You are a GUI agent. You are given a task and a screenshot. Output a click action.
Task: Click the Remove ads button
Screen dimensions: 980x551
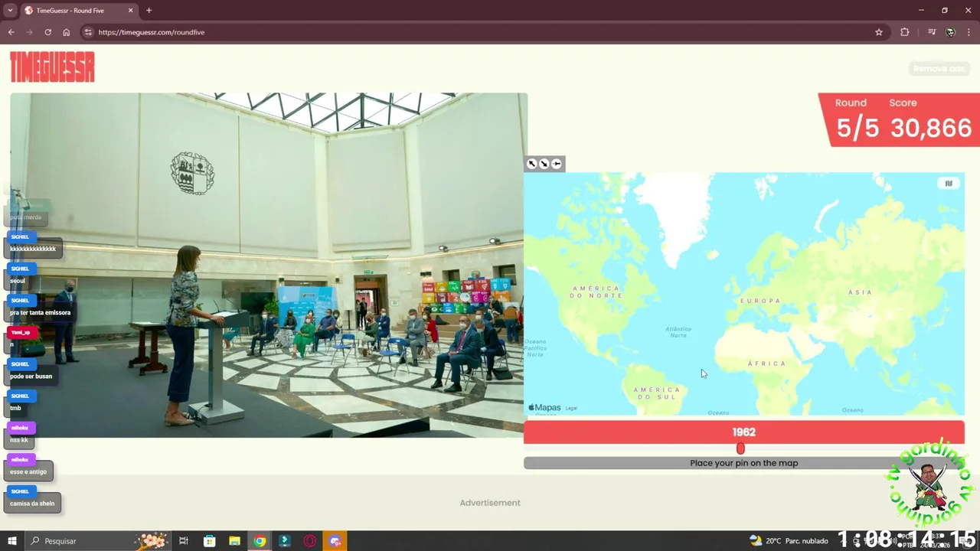[939, 69]
